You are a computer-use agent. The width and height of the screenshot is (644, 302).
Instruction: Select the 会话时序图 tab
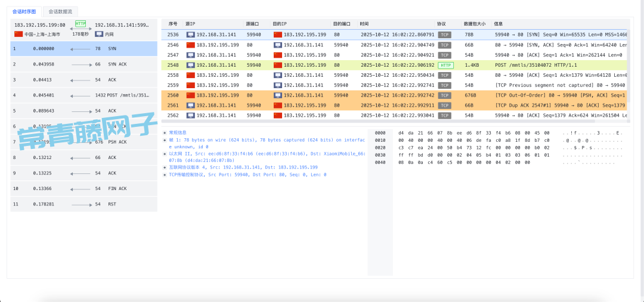(x=24, y=11)
